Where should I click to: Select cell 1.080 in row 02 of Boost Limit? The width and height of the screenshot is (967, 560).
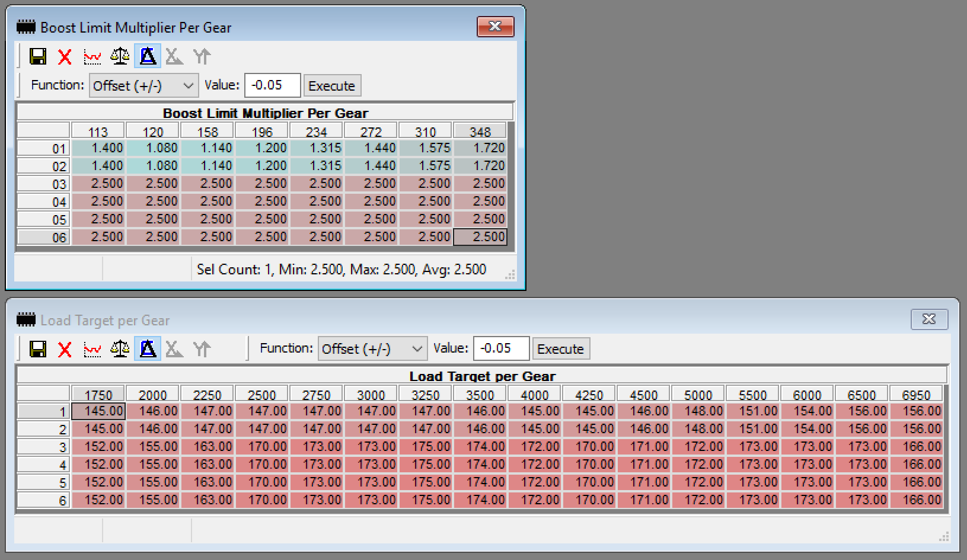pos(153,166)
